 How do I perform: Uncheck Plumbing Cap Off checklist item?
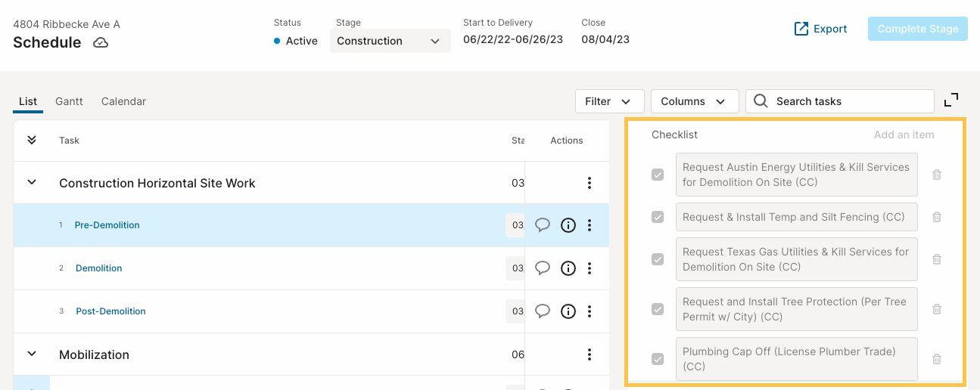click(x=658, y=359)
